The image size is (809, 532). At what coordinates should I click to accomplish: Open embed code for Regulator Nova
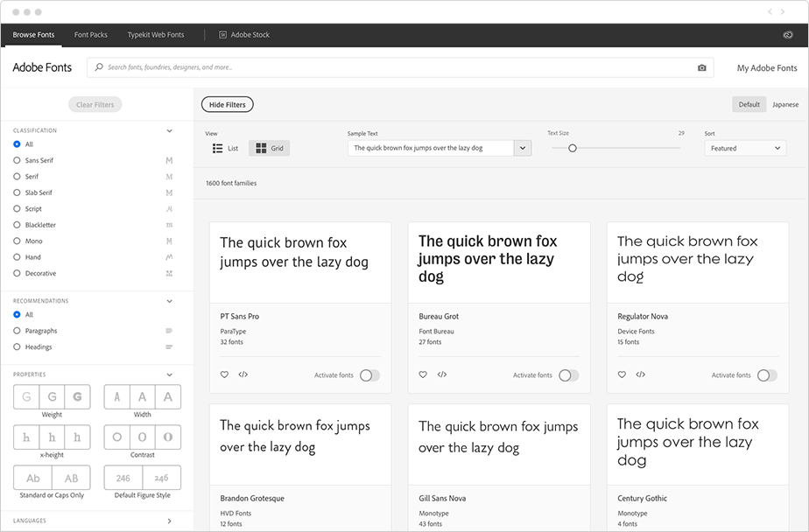(640, 374)
